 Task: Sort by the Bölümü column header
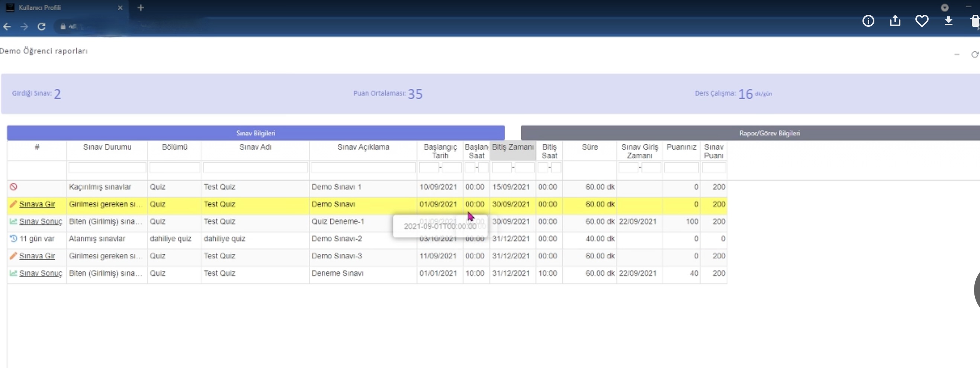175,147
